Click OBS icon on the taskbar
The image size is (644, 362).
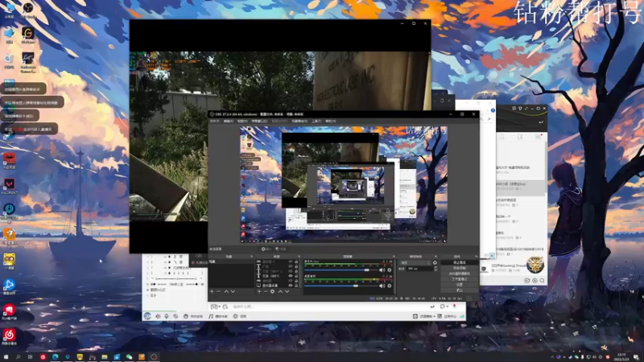(x=154, y=357)
